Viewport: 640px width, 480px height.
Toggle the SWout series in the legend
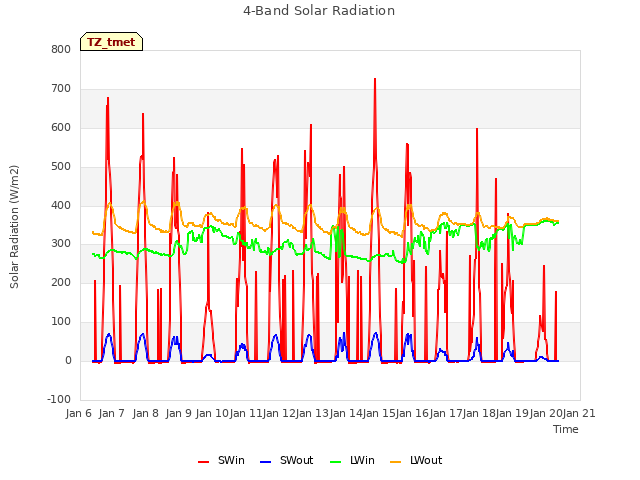[287, 460]
